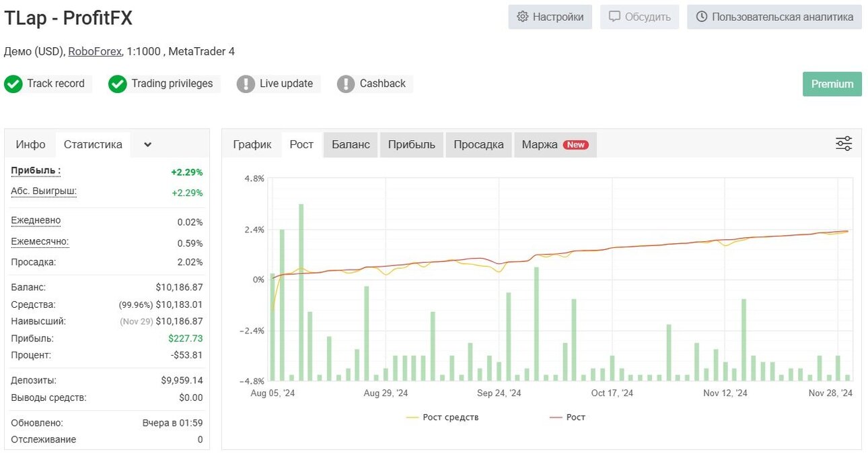
Task: Click the Nov 28, '24 axis date label
Action: pos(830,393)
